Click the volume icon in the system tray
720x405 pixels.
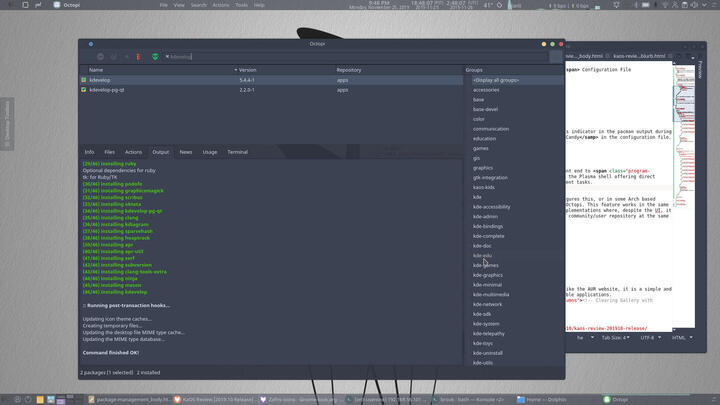(x=694, y=5)
